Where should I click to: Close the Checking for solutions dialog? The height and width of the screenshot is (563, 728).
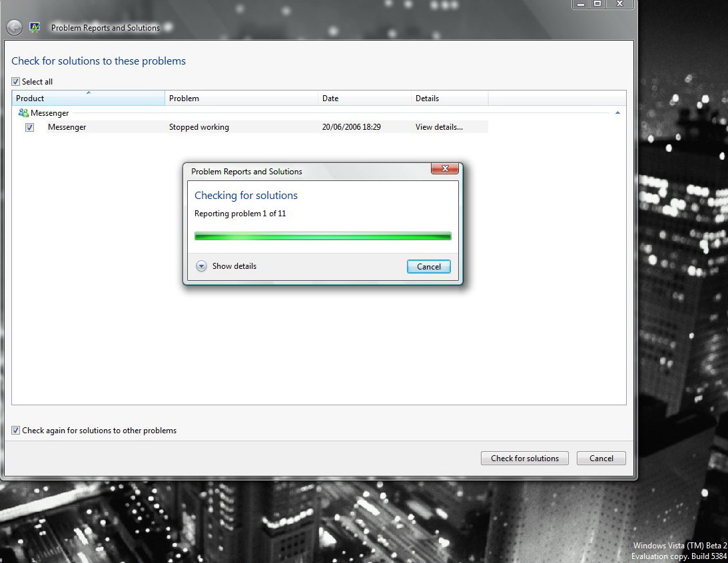(444, 169)
